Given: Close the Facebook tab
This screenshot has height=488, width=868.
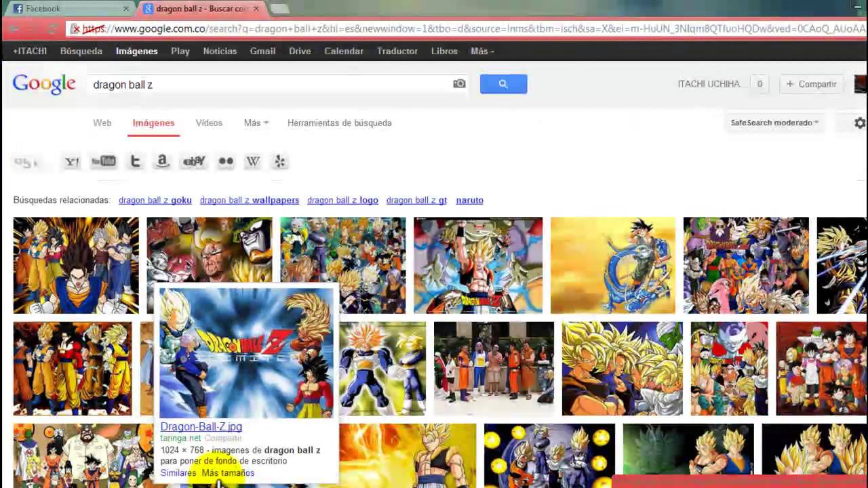Looking at the screenshot, I should 125,9.
